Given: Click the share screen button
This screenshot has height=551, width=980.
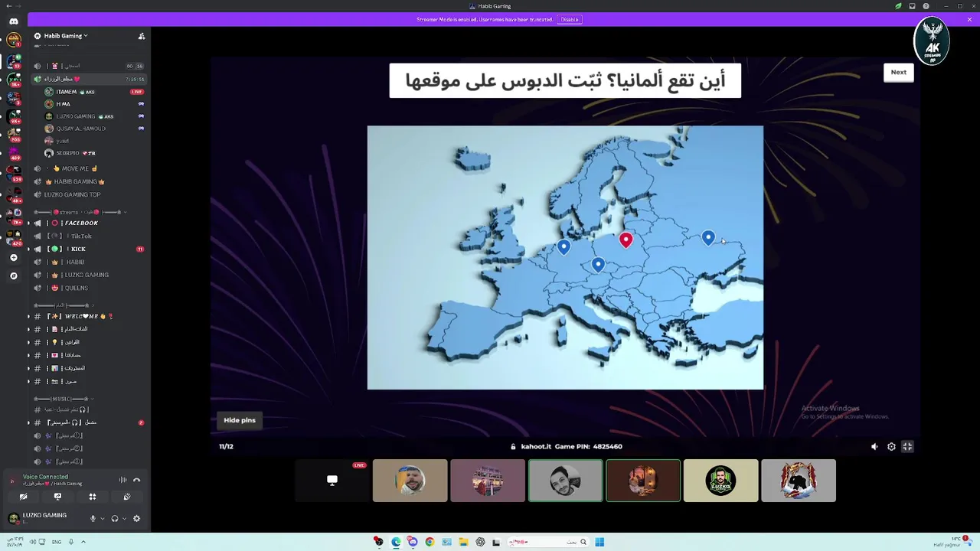Looking at the screenshot, I should click(57, 497).
